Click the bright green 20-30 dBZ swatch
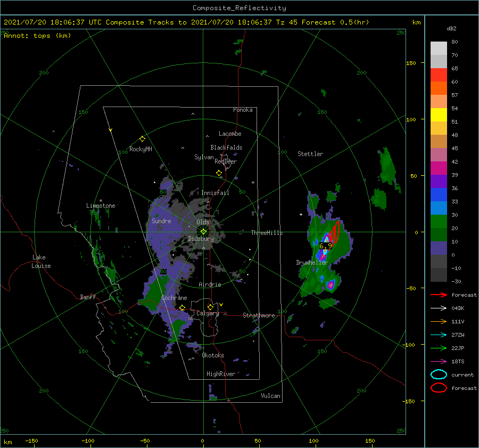Viewport: 479px width, 448px height. pyautogui.click(x=439, y=222)
